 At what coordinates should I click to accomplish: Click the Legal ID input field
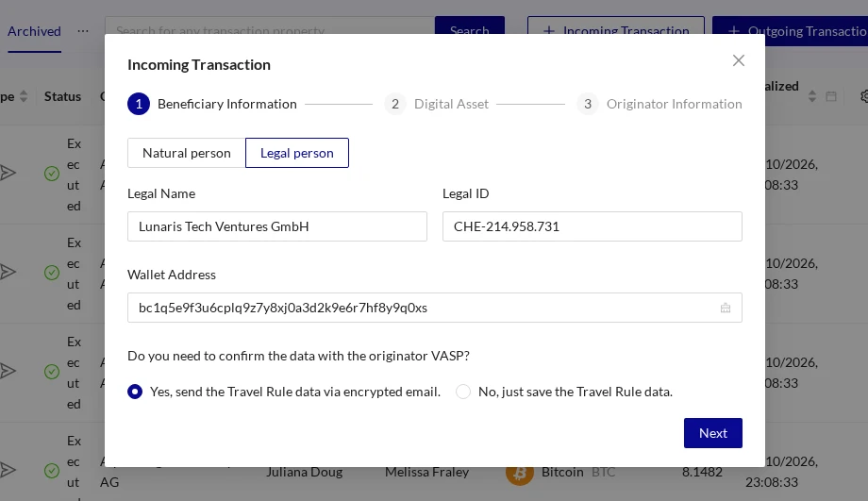592,226
